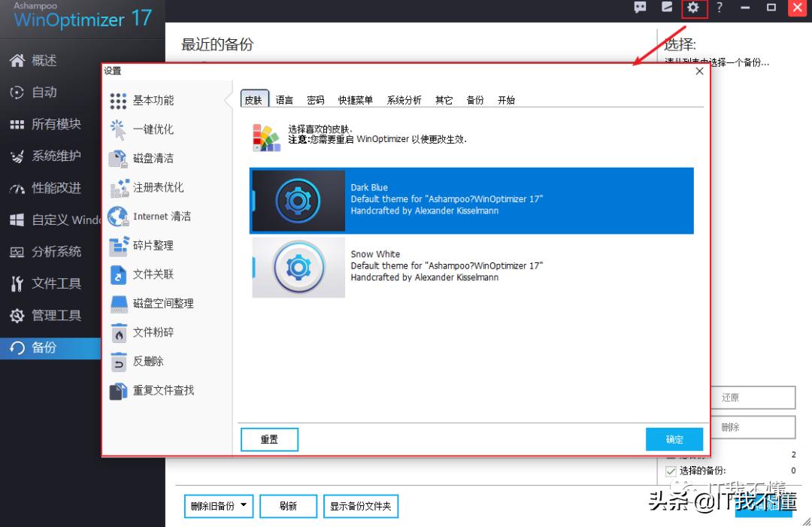Confirm settings with the 确定 button

click(x=674, y=439)
